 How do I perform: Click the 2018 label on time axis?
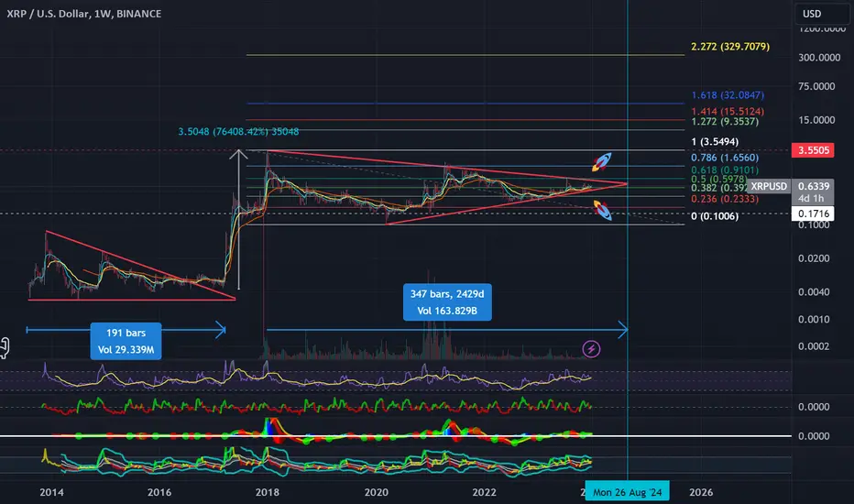click(268, 492)
